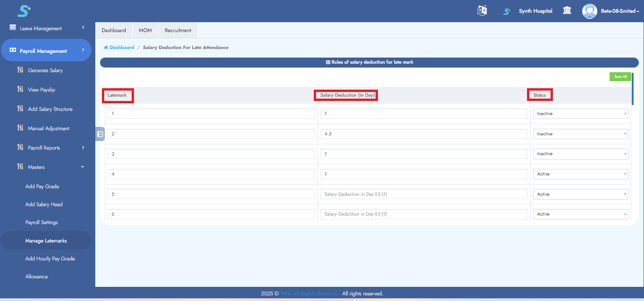Click the blue vertical scrollbar

click(632, 89)
